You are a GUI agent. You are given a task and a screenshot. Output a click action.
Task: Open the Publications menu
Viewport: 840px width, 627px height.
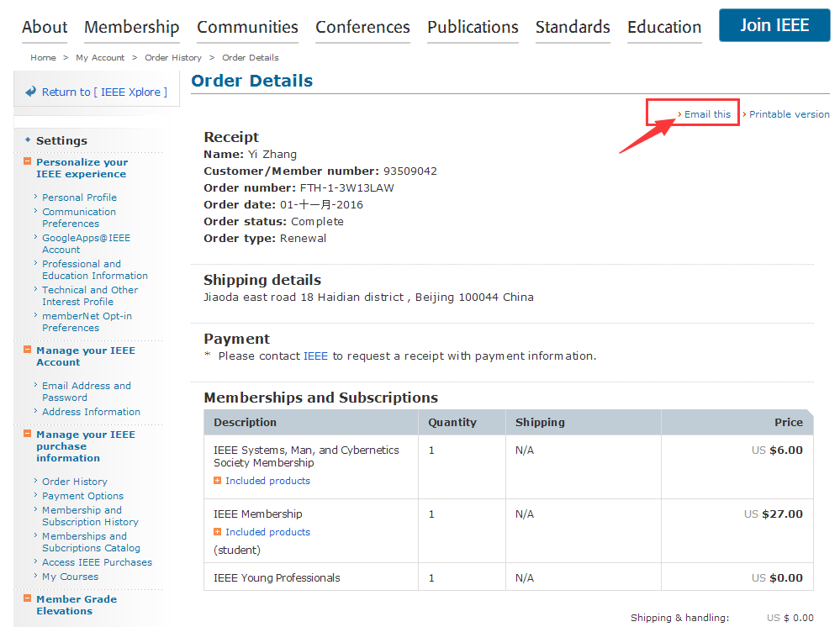coord(473,27)
